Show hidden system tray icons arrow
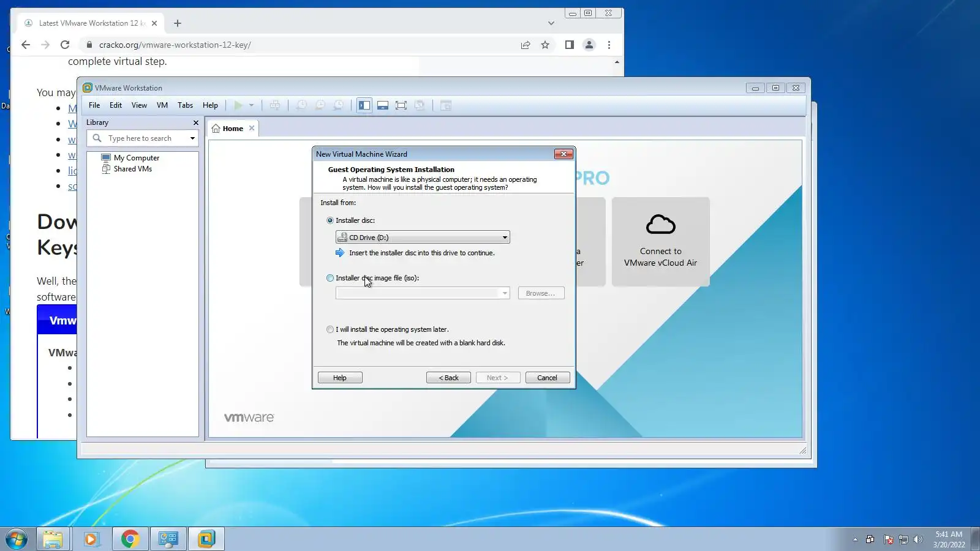This screenshot has width=980, height=551. (x=855, y=539)
